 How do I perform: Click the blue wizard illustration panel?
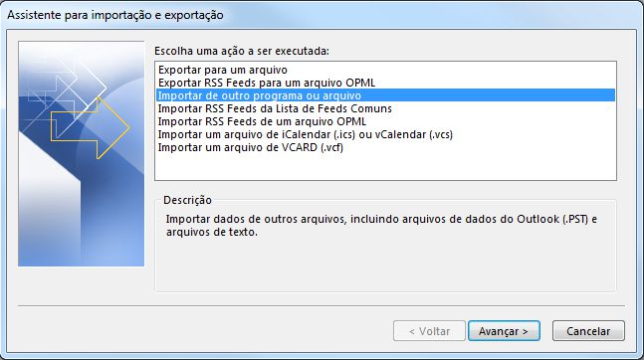[x=81, y=153]
